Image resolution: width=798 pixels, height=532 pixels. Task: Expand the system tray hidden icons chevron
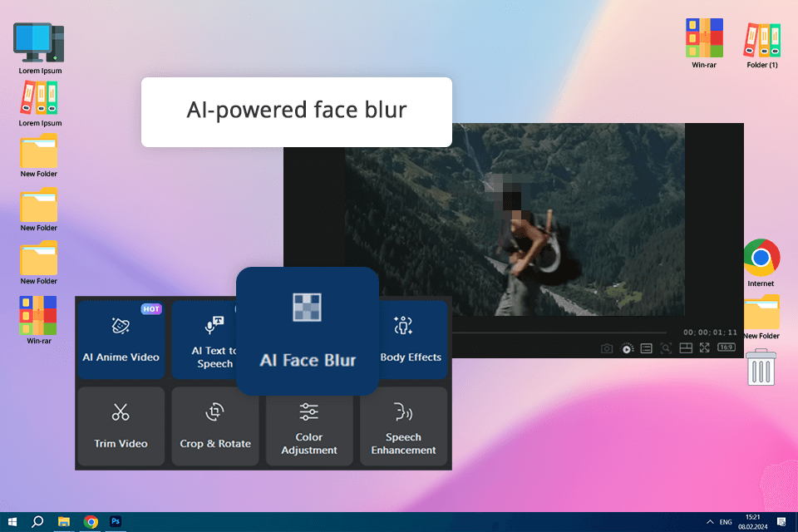(x=710, y=522)
